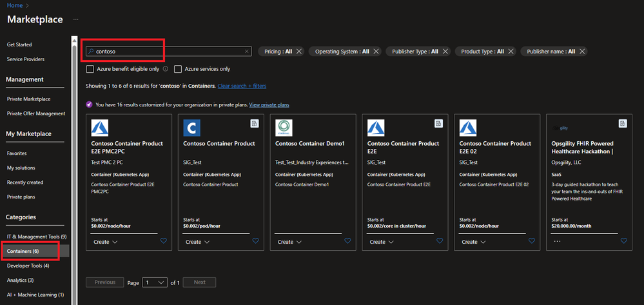Open the page number dropdown

coord(155,282)
